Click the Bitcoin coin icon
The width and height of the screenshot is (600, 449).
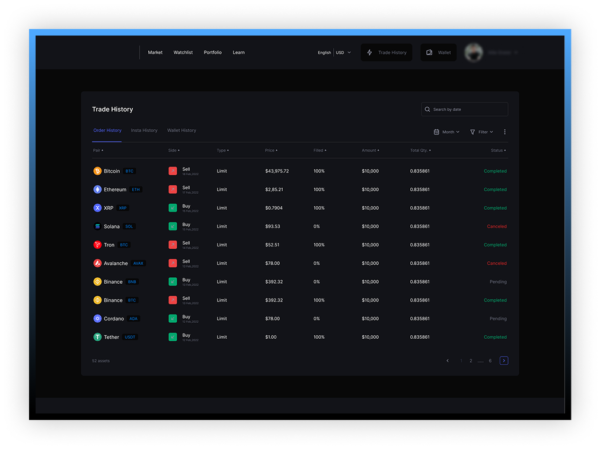coord(97,171)
